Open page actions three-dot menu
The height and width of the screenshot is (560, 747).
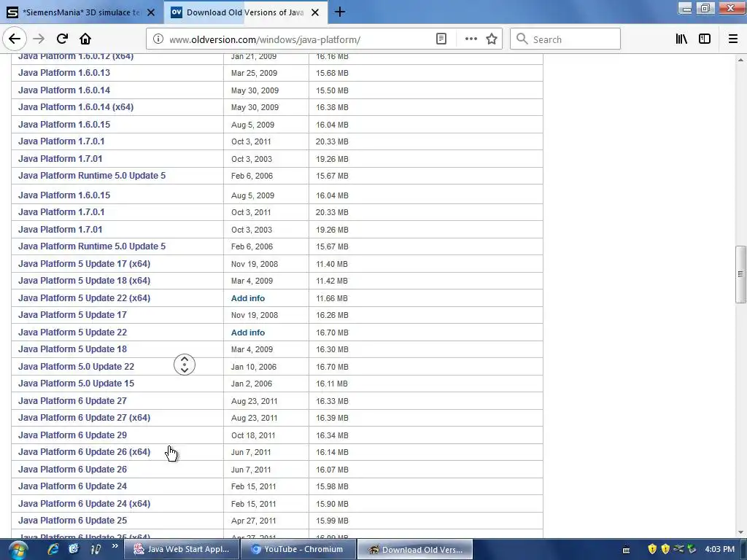[x=471, y=39]
